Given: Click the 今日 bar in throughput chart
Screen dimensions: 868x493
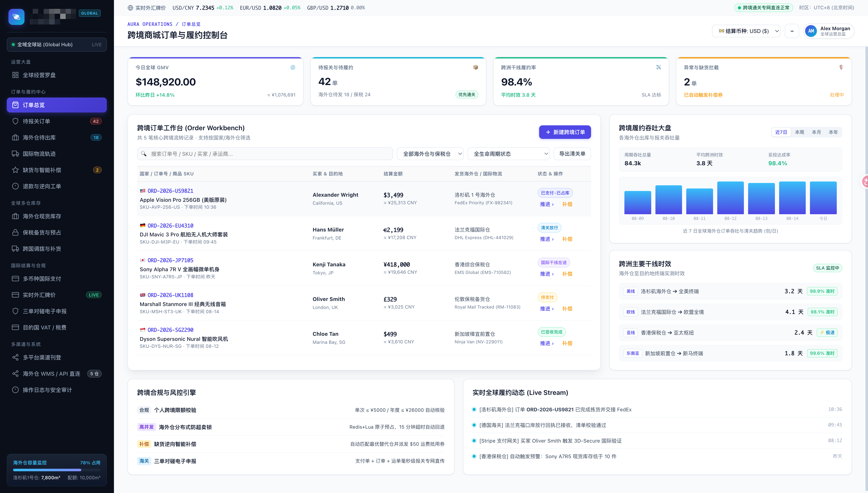Looking at the screenshot, I should click(x=823, y=198).
